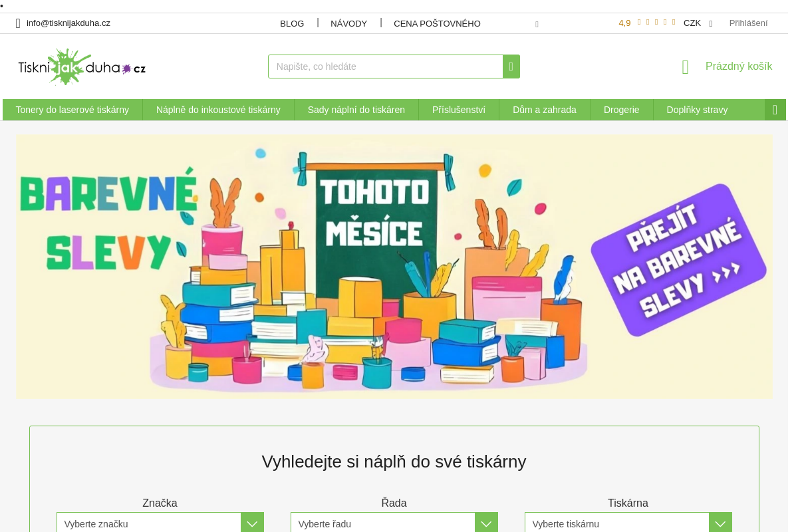
Task: Go to Dům a zahrada category
Action: click(x=544, y=110)
